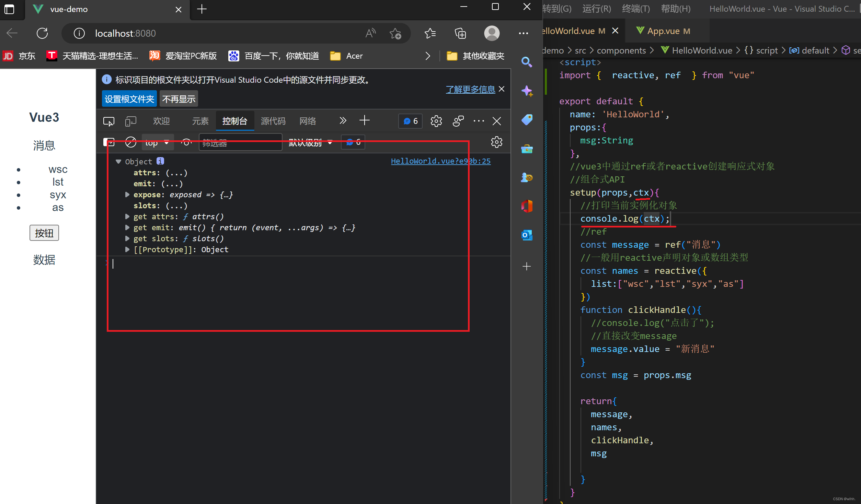Click the 设置根文件夹 button
Image resolution: width=861 pixels, height=504 pixels.
pyautogui.click(x=129, y=99)
